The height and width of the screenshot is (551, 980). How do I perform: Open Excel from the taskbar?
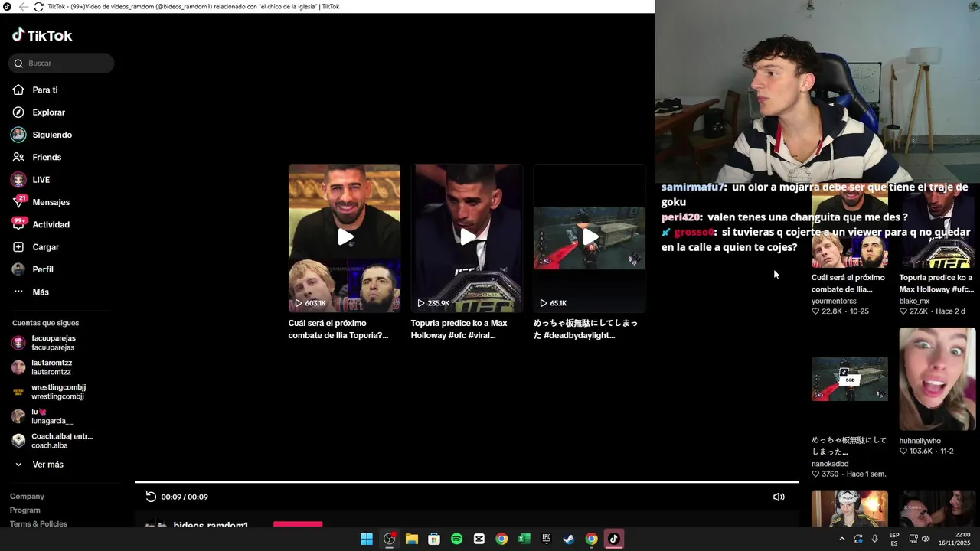[x=524, y=539]
